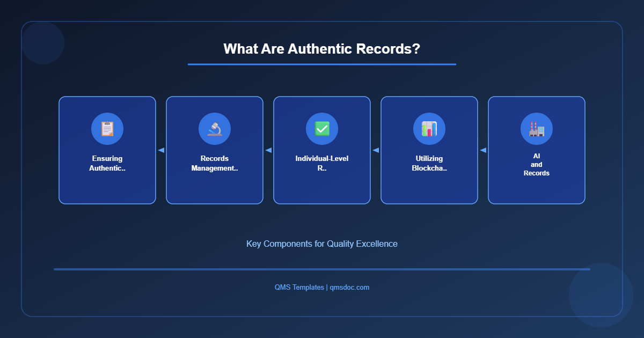The height and width of the screenshot is (338, 644).
Task: Click the microscope icon on Records Management card
Action: coord(215,129)
